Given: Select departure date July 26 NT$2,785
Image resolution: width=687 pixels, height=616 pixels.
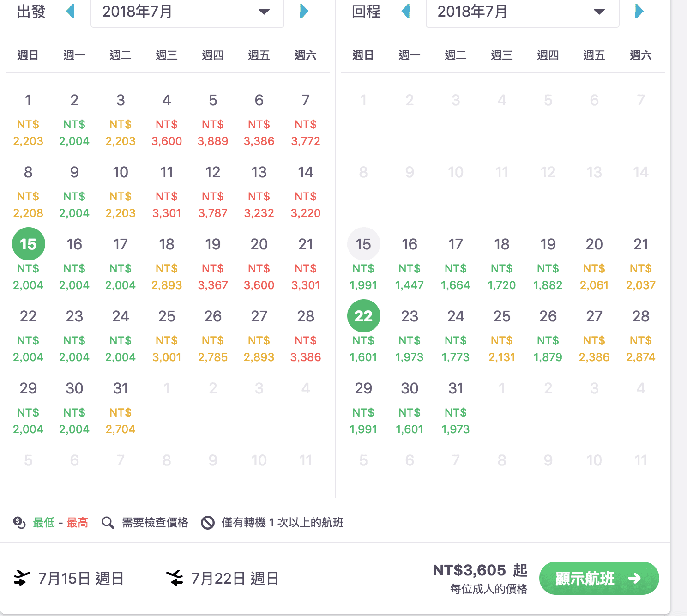Looking at the screenshot, I should click(213, 336).
